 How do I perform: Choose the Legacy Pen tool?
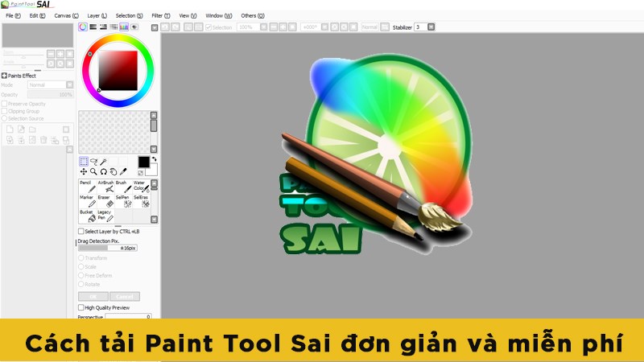[x=105, y=216]
